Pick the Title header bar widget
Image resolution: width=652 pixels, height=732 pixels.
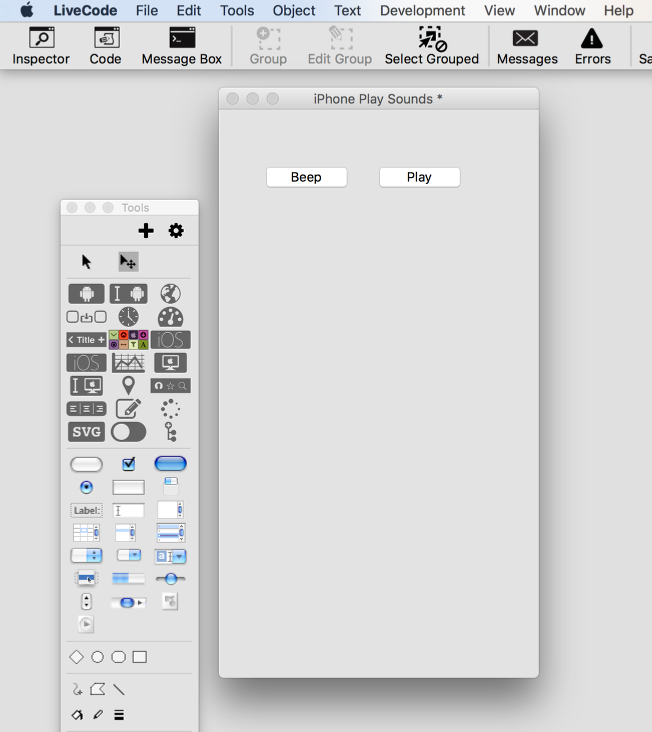[86, 340]
